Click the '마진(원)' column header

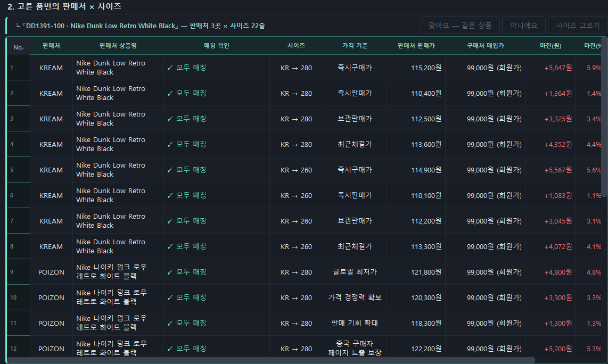[551, 46]
